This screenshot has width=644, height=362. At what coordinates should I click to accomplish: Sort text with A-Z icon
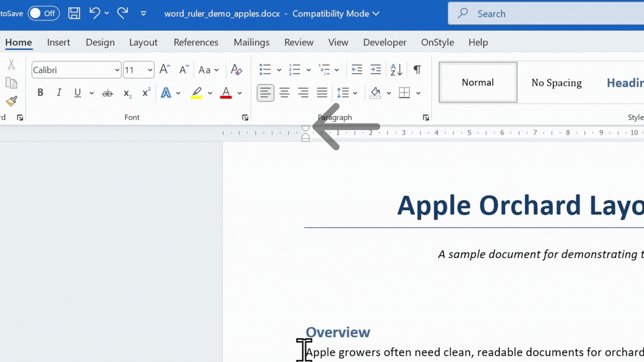click(396, 70)
